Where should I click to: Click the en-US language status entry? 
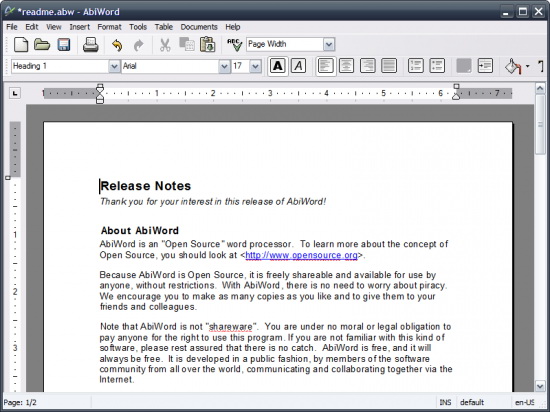[524, 402]
